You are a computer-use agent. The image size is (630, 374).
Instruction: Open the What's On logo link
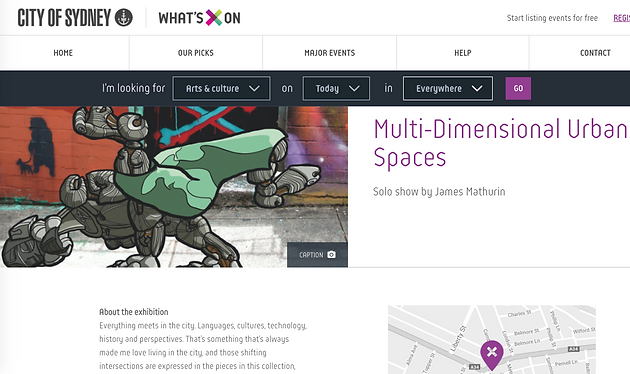199,18
